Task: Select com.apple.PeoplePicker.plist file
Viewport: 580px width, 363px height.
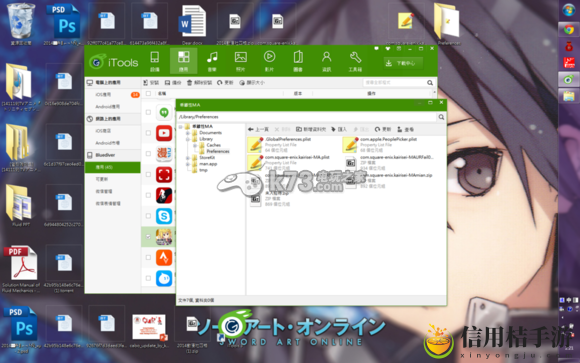Action: [380, 145]
